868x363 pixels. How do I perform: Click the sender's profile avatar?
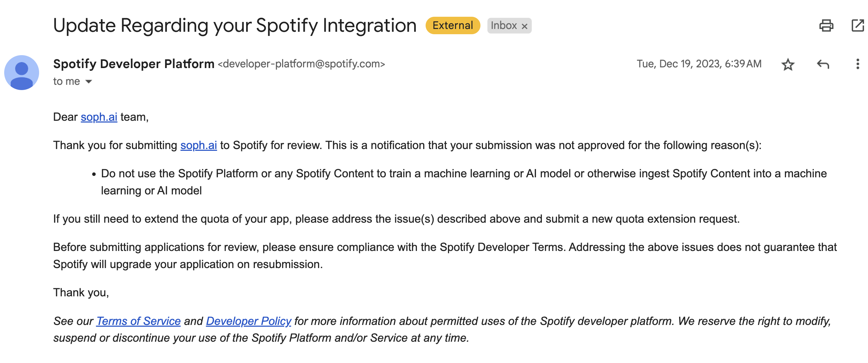22,73
